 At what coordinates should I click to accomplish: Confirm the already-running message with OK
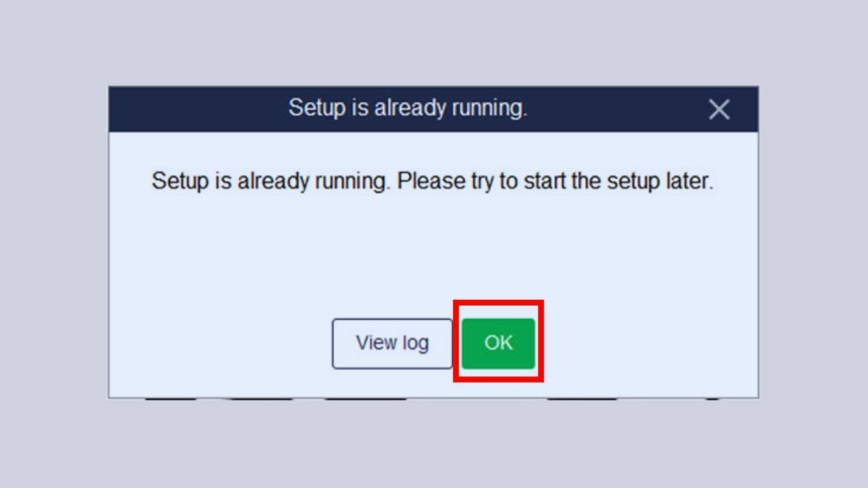click(498, 343)
